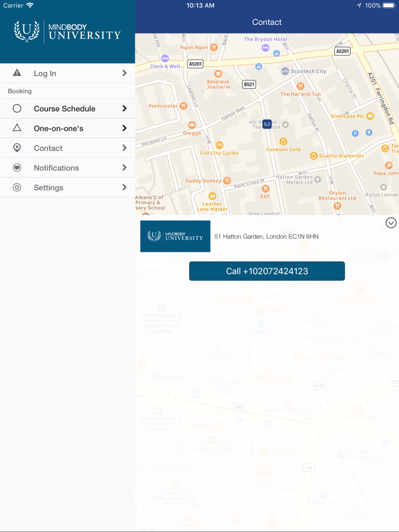The image size is (399, 532).
Task: Tap the Log In warning triangle icon
Action: click(17, 73)
